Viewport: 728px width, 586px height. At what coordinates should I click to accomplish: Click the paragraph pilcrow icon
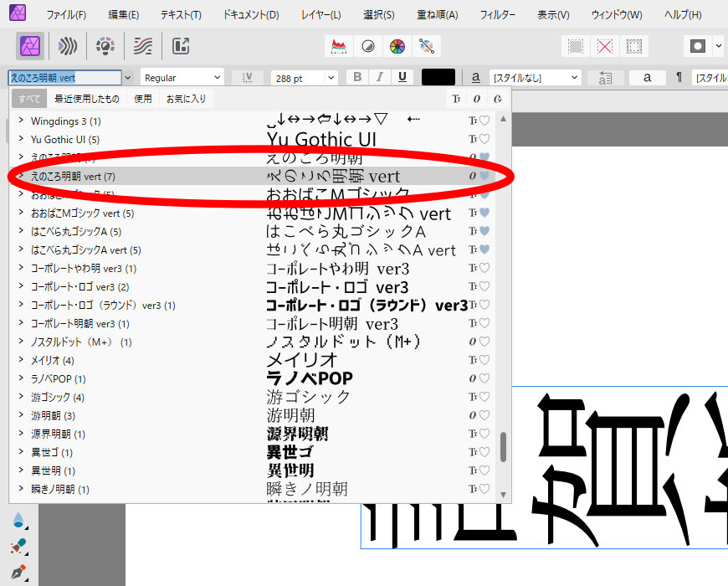679,78
